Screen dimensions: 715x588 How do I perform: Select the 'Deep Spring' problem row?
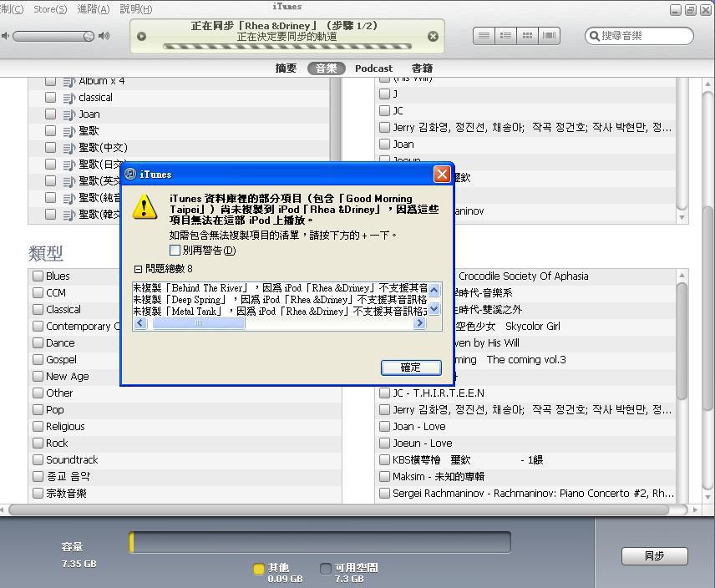pyautogui.click(x=280, y=300)
